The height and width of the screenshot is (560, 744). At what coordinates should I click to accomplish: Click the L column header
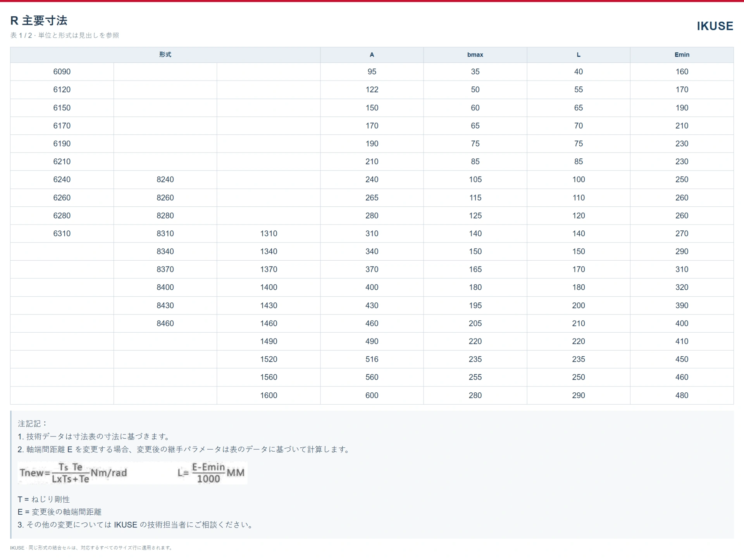pyautogui.click(x=578, y=55)
